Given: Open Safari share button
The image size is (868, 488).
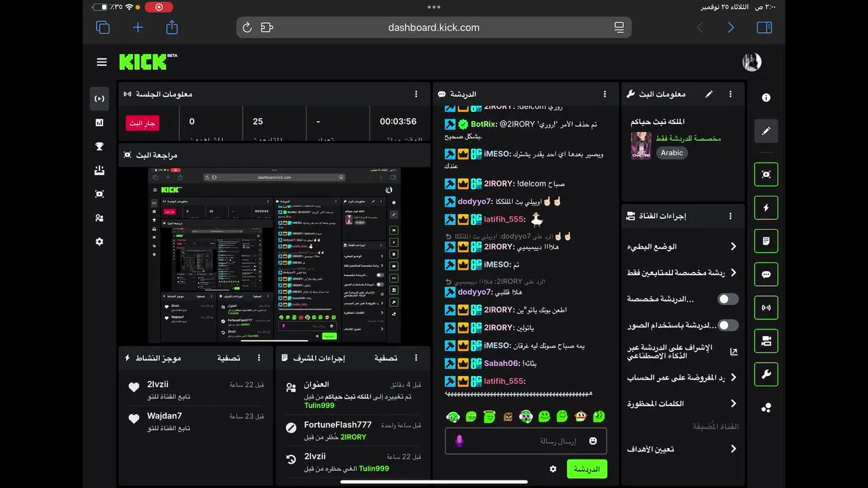Looking at the screenshot, I should pos(172,27).
